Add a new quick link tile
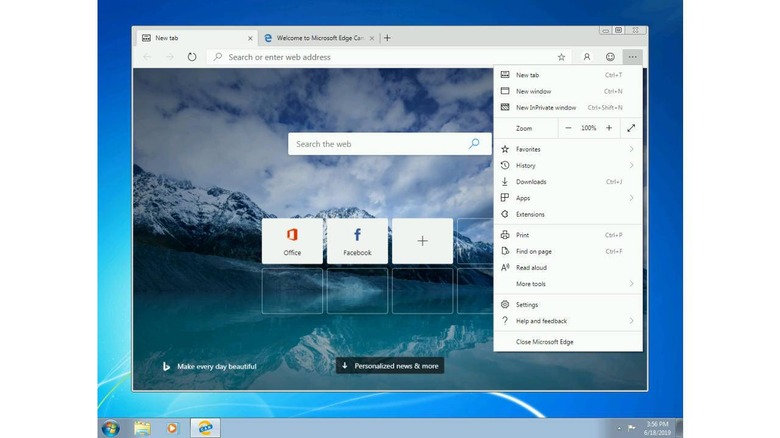Viewport: 780px width, 438px height. (422, 241)
